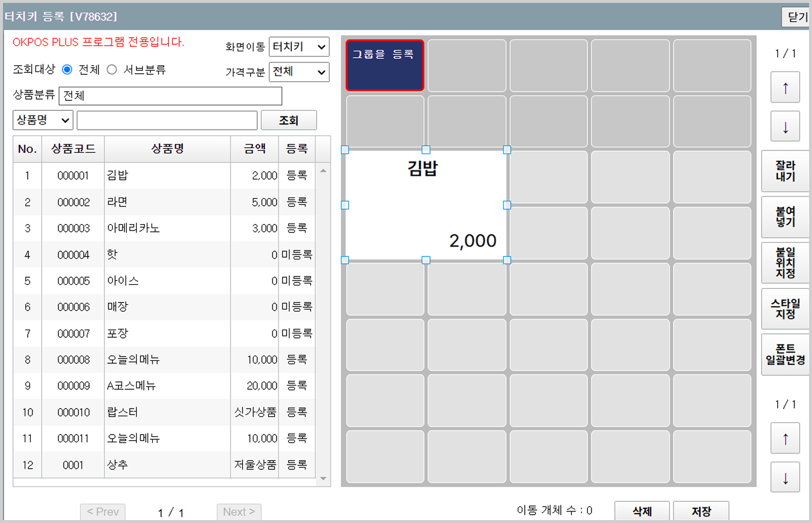Viewport: 812px width, 523px height.
Task: Click the 붙여넣기 (paste) button
Action: (785, 216)
